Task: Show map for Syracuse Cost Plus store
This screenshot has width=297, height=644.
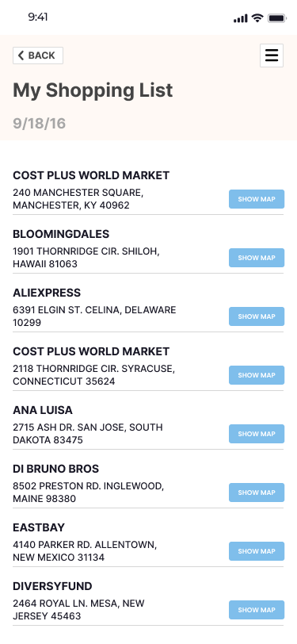Action: click(257, 375)
